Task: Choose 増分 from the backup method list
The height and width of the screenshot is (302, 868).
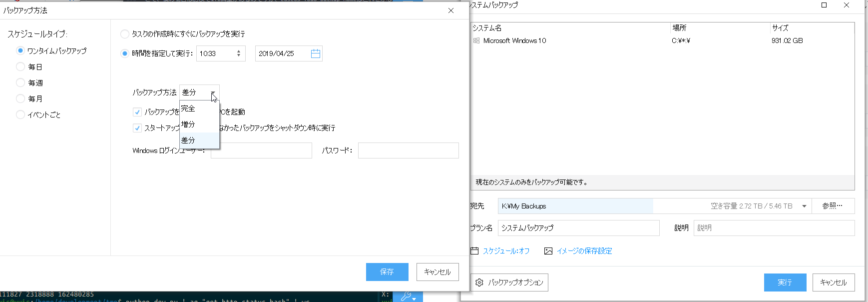Action: [199, 124]
